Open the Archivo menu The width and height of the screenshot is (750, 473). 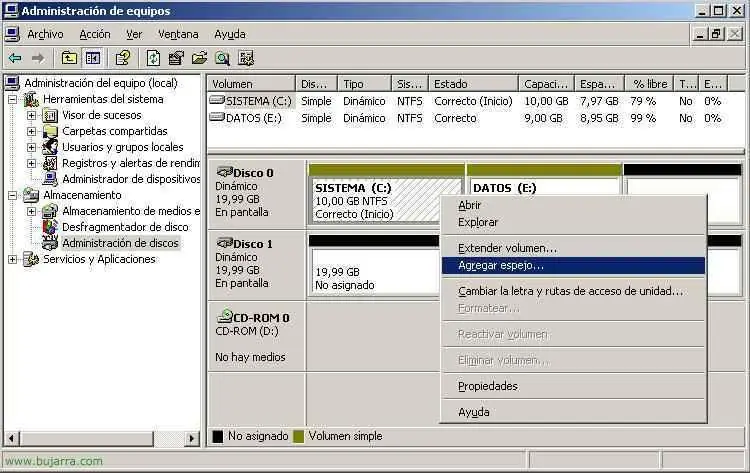(x=45, y=34)
